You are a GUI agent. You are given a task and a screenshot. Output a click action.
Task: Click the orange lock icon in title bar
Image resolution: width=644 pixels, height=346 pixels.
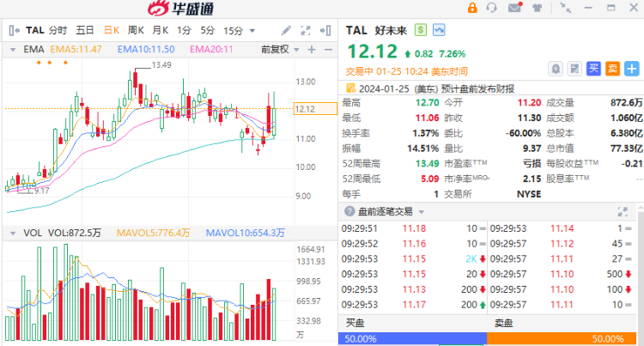coord(472,8)
